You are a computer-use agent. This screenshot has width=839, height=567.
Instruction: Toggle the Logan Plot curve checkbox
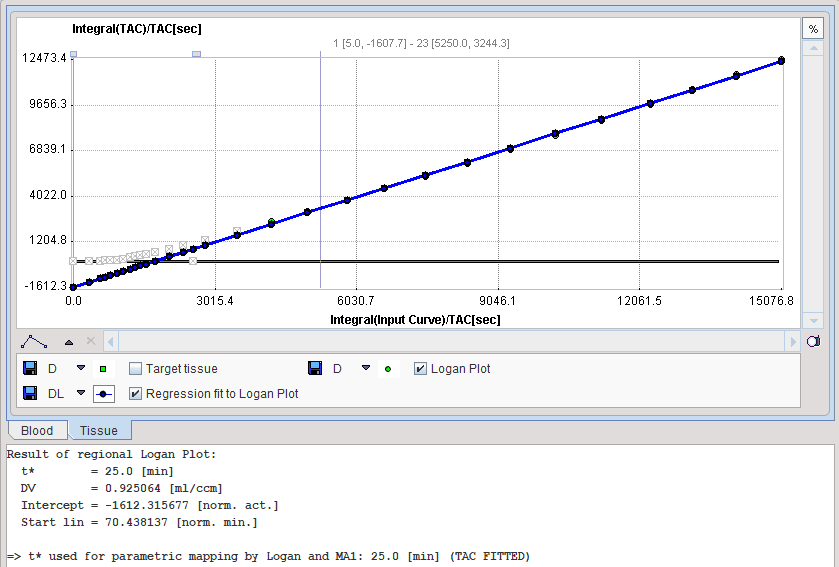point(421,369)
